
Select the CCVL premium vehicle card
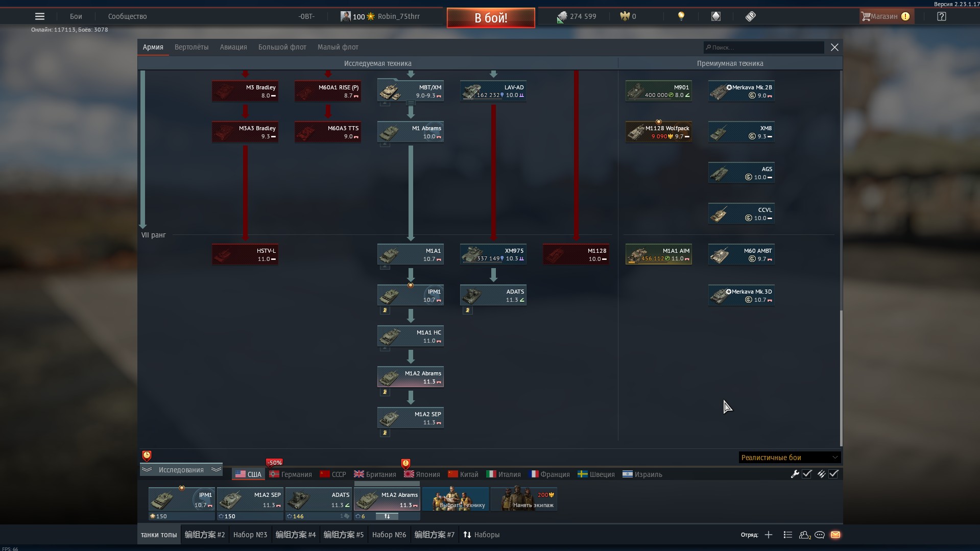coord(742,213)
